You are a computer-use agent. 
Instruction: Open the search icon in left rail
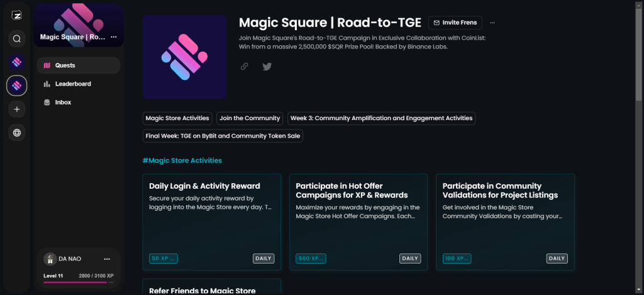coord(17,39)
